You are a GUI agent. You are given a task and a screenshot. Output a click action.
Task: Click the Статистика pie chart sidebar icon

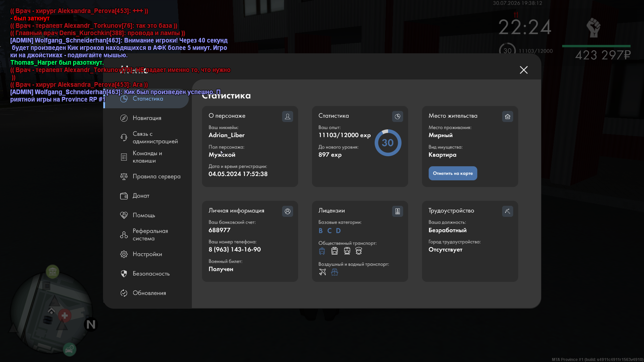click(124, 99)
